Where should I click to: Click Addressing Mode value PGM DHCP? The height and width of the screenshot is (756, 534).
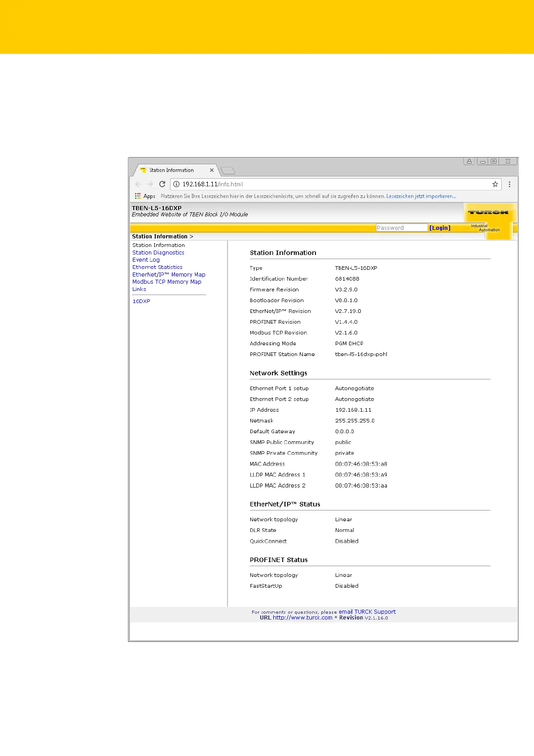(x=349, y=343)
